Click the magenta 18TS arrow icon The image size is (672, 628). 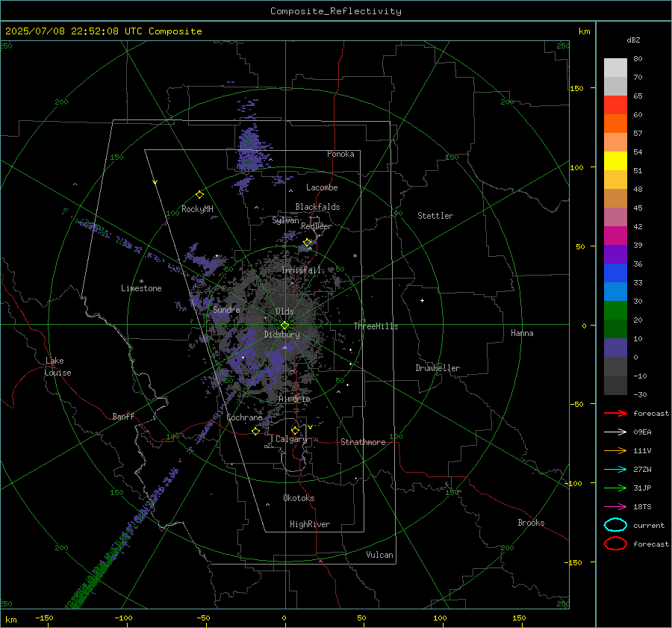tap(615, 507)
